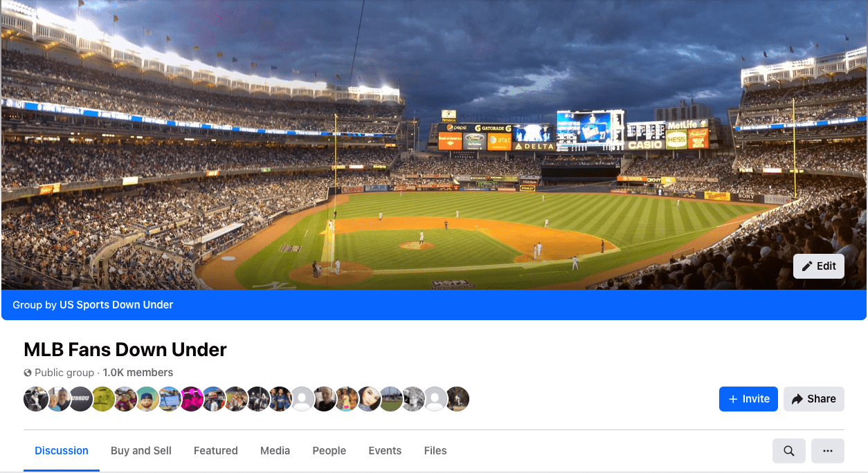Open the 1.0K members count link
This screenshot has width=868, height=473.
[138, 373]
